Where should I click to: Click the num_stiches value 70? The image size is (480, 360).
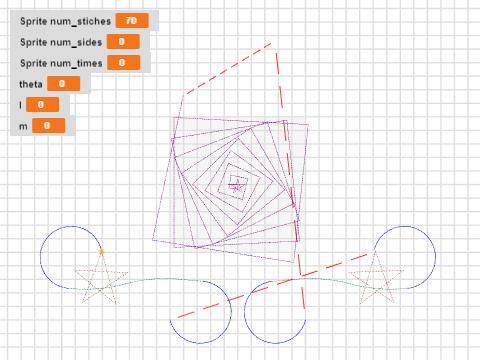132,21
